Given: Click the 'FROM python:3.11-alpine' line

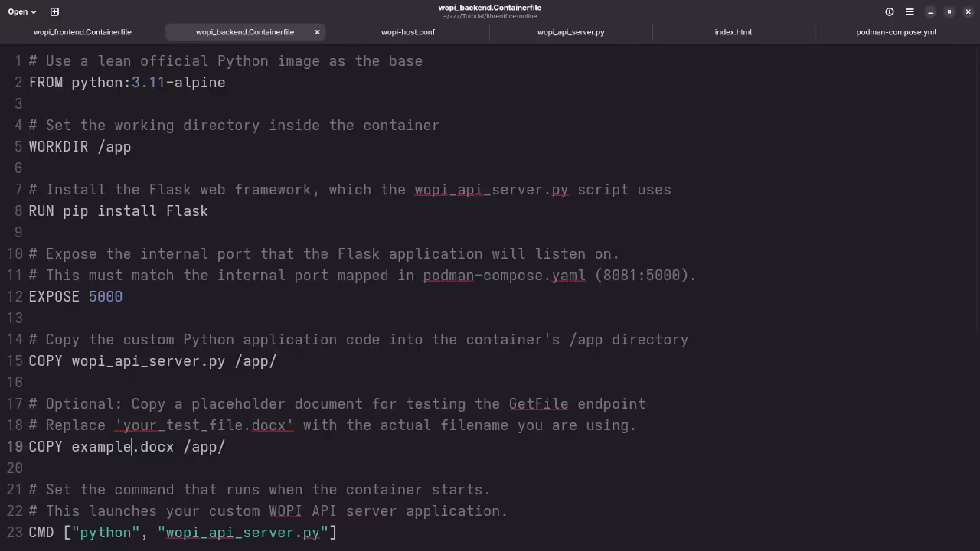Looking at the screenshot, I should 127,83.
